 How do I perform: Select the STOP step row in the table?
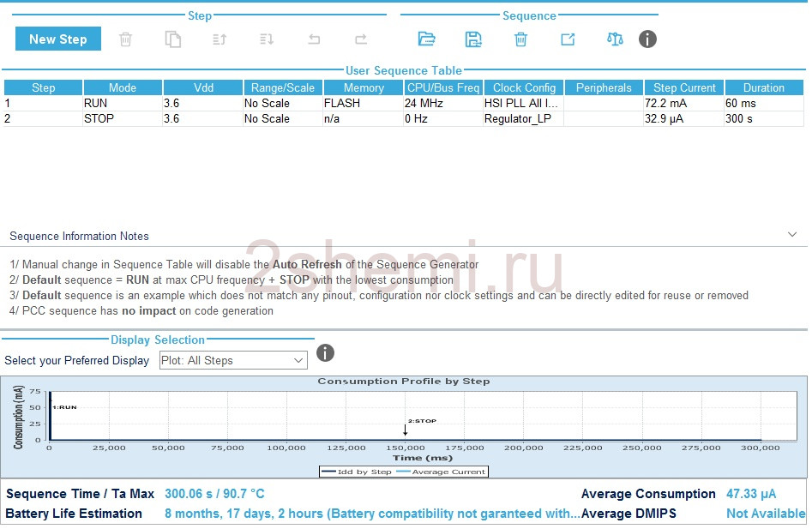click(404, 118)
